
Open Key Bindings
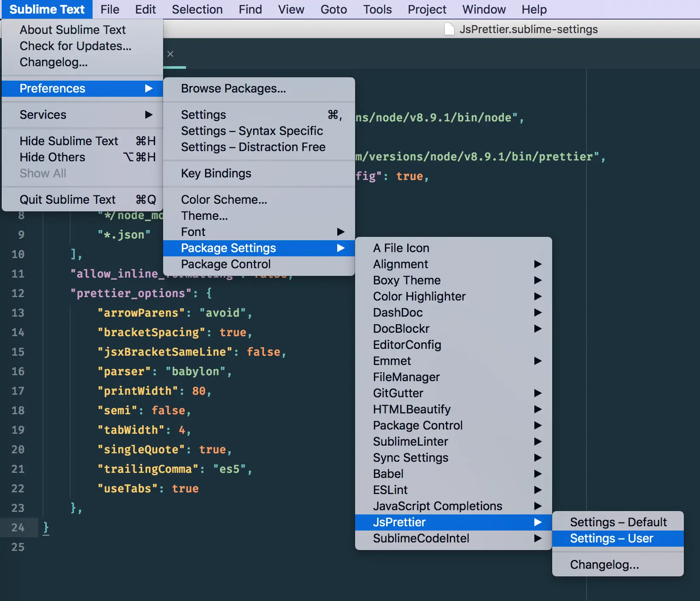click(259, 173)
